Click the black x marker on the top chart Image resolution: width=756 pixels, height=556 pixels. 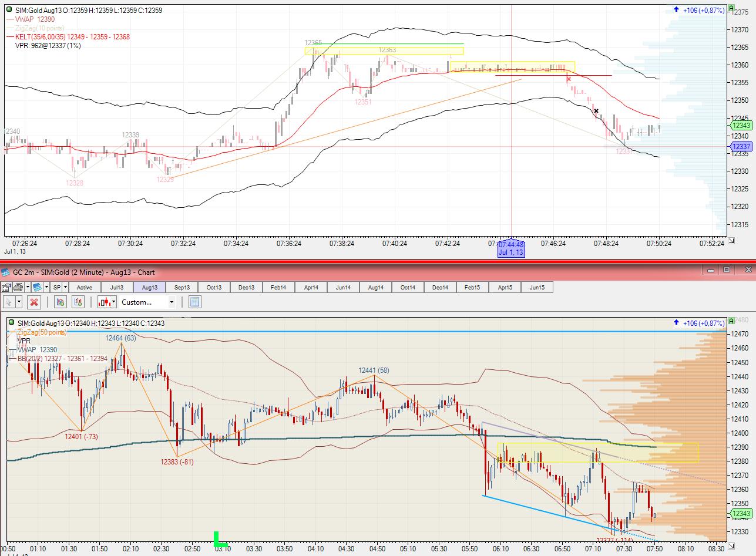tap(596, 111)
